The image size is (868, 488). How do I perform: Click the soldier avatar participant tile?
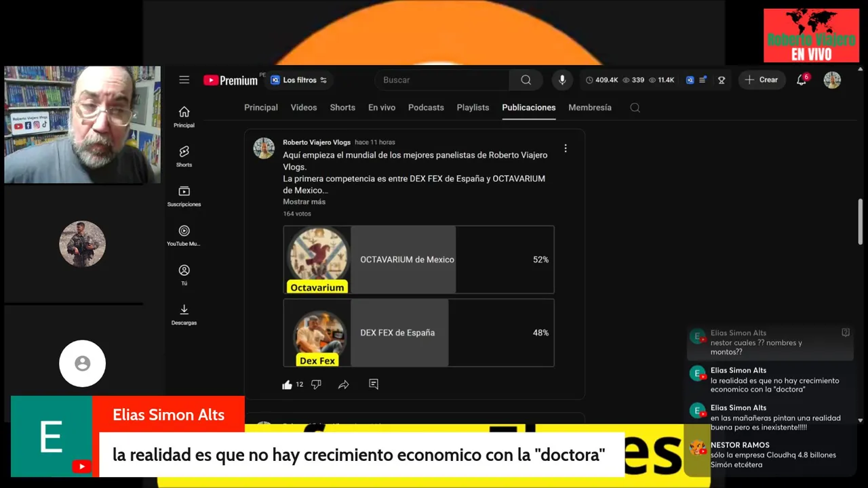tap(82, 244)
